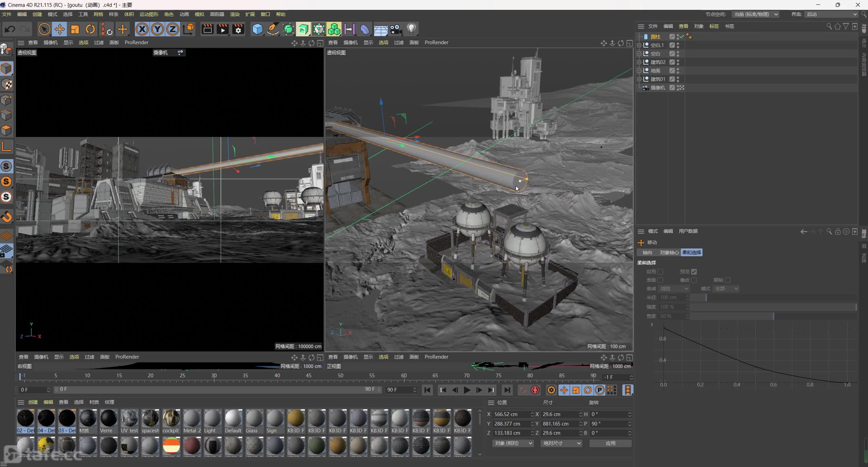Expand the 空白.1 object tree
The width and height of the screenshot is (868, 467).
639,45
